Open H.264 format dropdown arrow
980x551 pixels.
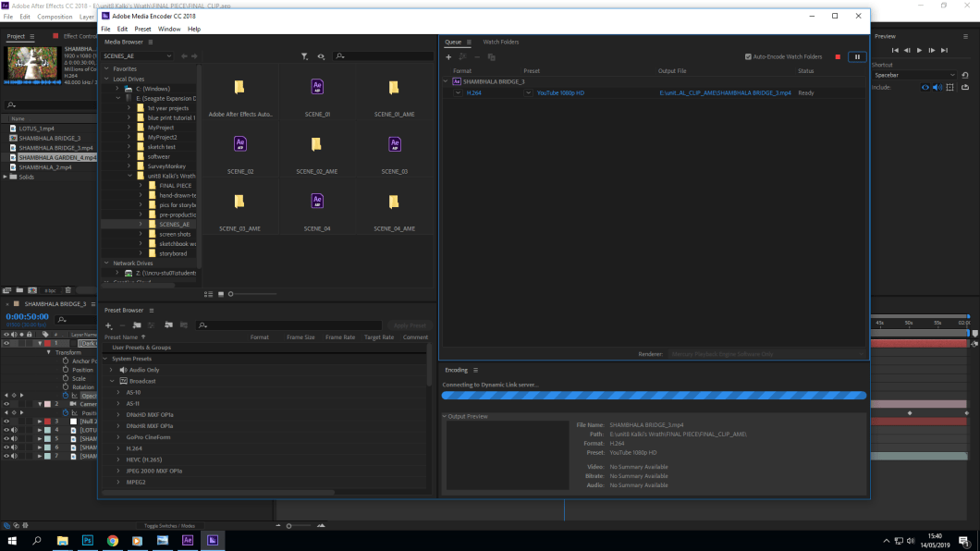pos(459,93)
